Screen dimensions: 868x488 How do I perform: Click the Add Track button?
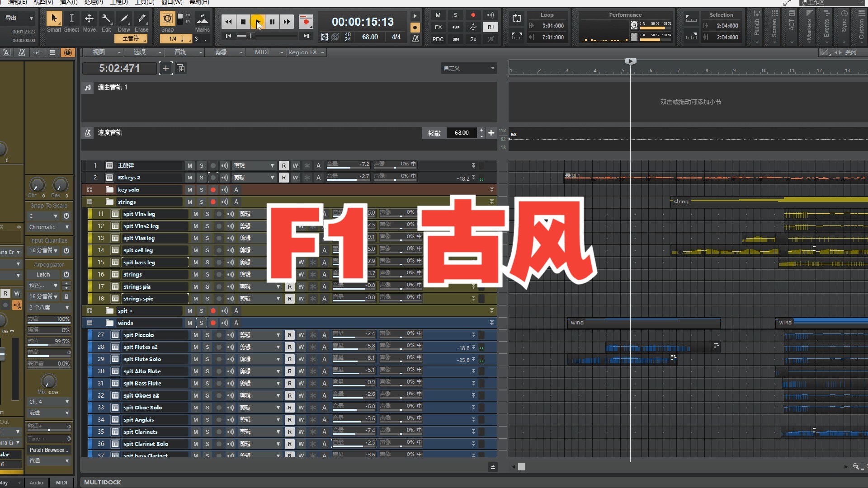166,67
